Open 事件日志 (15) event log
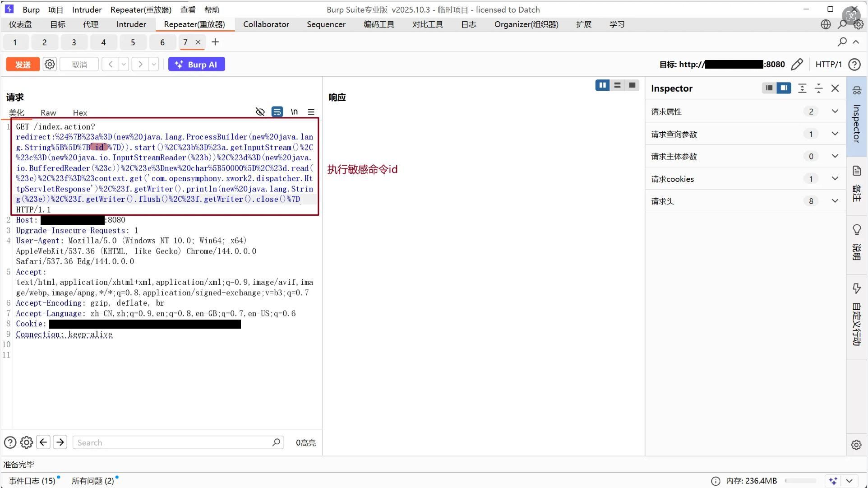This screenshot has width=868, height=488. point(32,481)
